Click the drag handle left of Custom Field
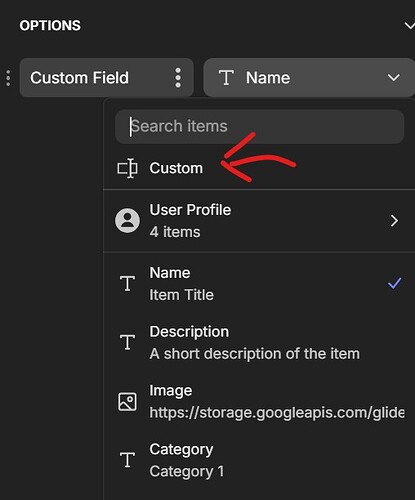Screen dimensions: 415x500 point(8,78)
